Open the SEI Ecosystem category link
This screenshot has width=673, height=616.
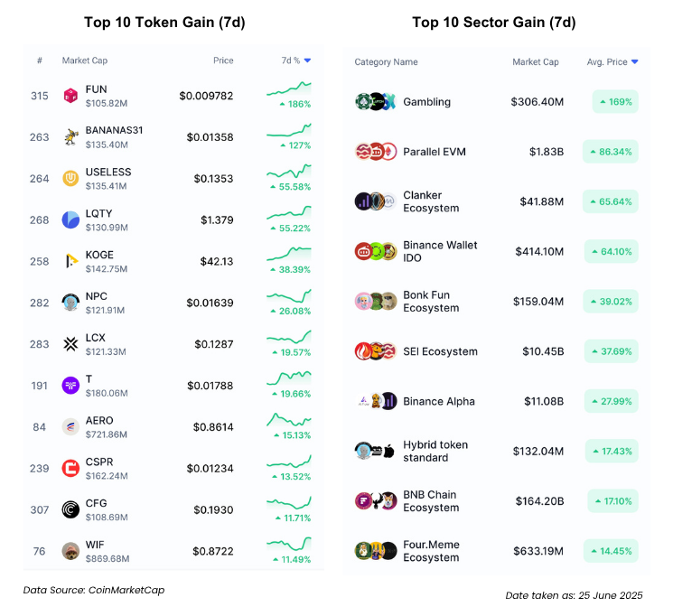(440, 351)
